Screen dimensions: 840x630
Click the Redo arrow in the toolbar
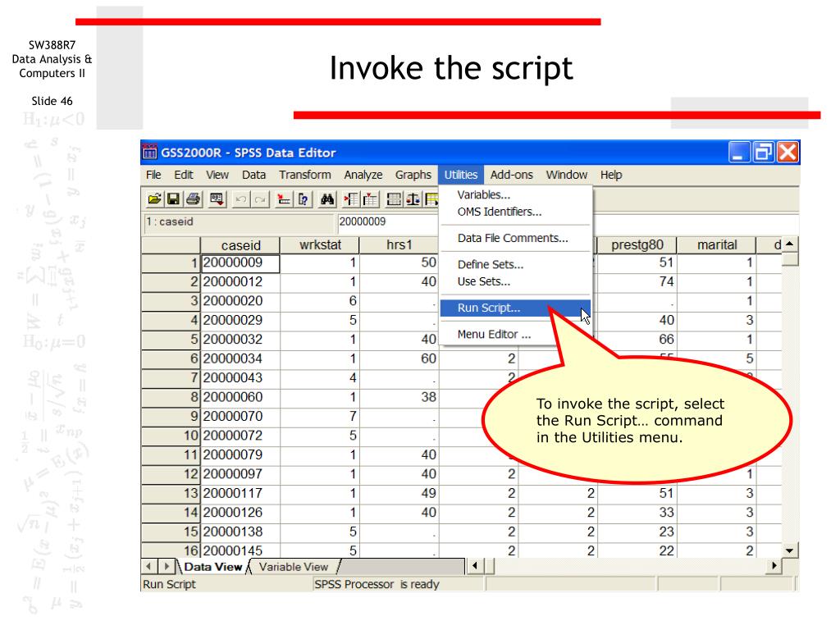[260, 199]
